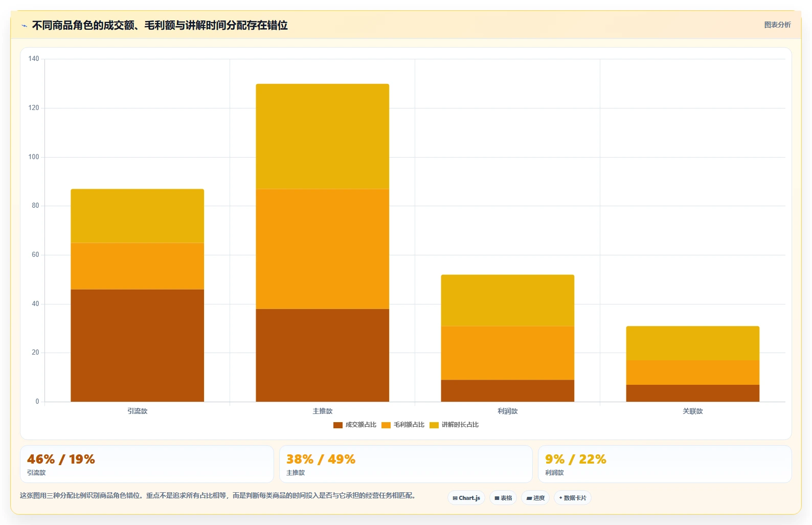Click the 利润款 x-axis label
Viewport: 812px width, 525px height.
507,411
